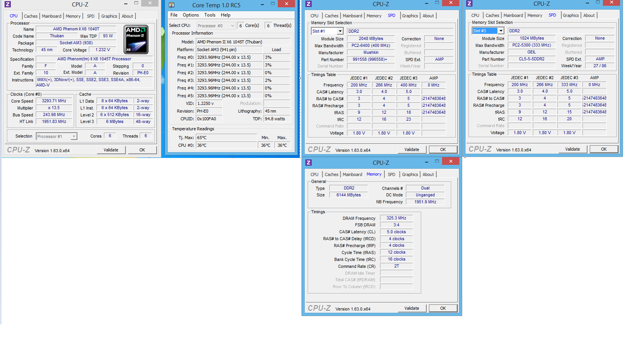Image resolution: width=644 pixels, height=347 pixels.
Task: Open Caches tab in the bottom Memory window
Action: coord(332,174)
